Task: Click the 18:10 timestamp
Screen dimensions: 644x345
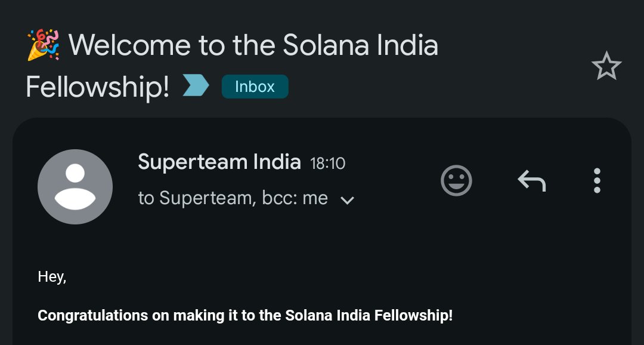Action: 327,163
